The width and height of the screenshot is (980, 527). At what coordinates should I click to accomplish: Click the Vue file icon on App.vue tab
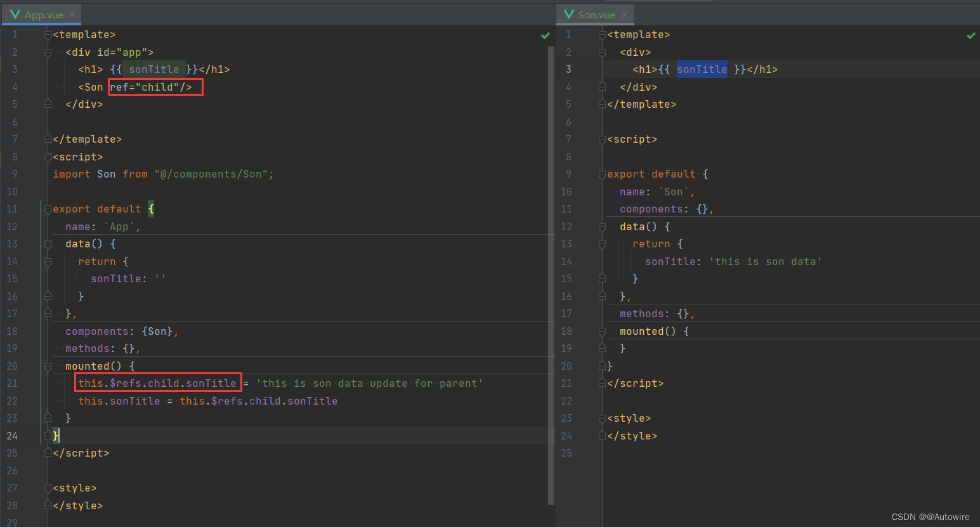[x=15, y=14]
